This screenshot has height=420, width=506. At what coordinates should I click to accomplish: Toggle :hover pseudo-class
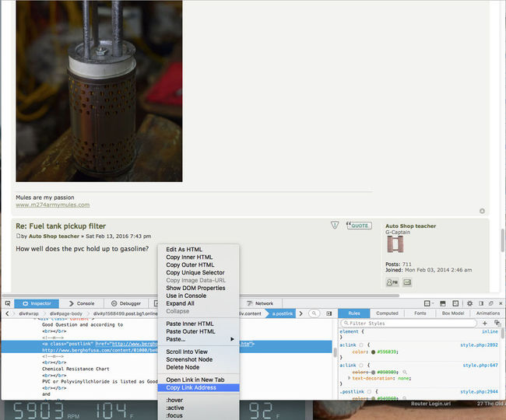click(199, 401)
